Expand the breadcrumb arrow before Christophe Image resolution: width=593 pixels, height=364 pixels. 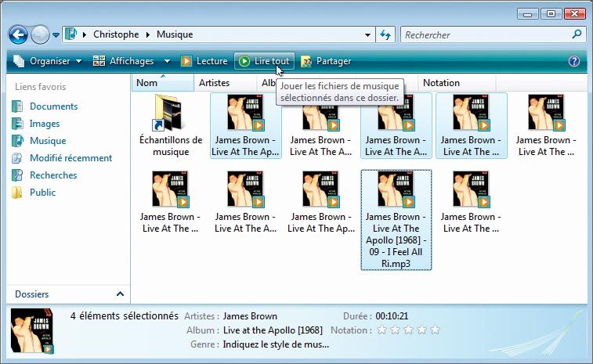tap(85, 34)
